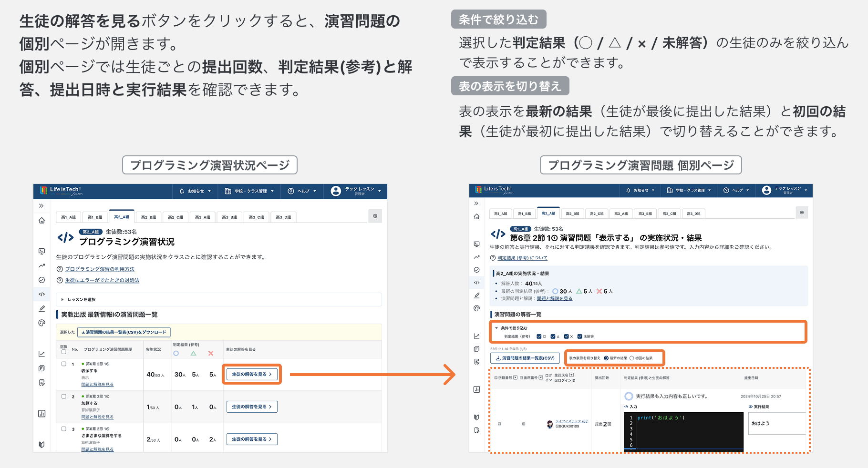Screen dimensions: 868x468
Task: Open お知らせ dropdown in left status page
Action: [195, 191]
